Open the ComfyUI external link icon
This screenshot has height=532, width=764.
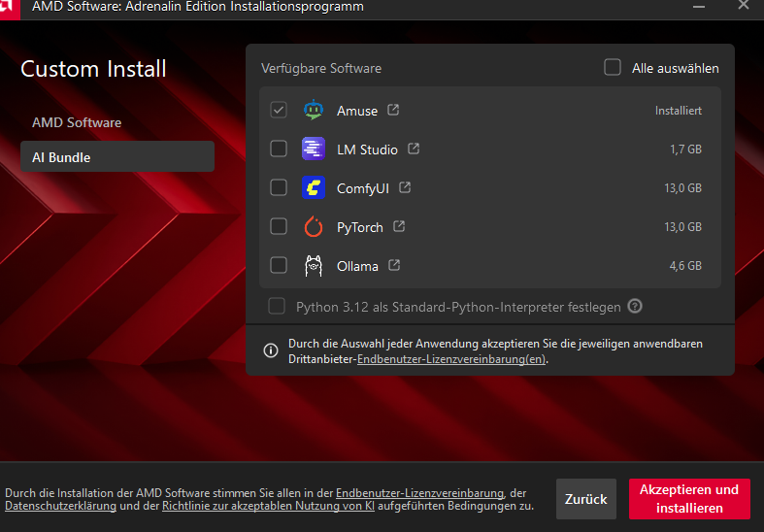[x=405, y=187]
